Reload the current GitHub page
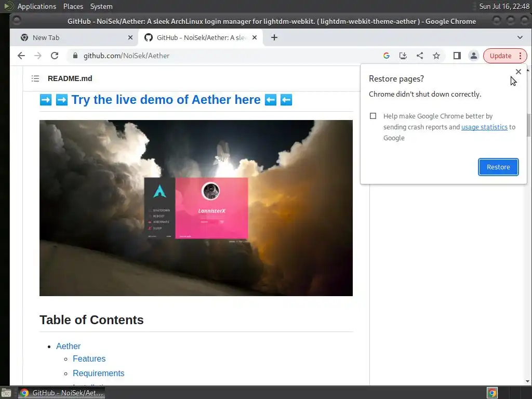The image size is (532, 399). [x=54, y=56]
